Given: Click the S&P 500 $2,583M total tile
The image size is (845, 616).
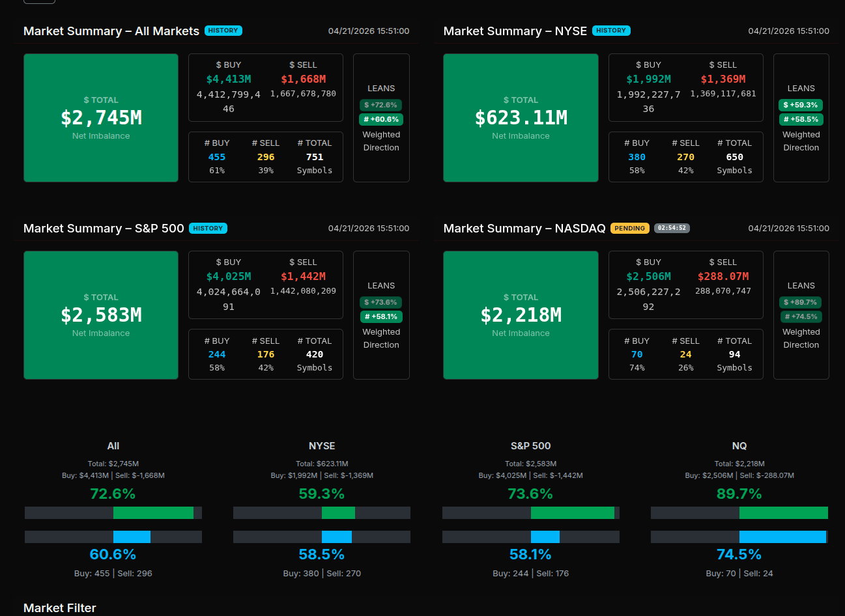Looking at the screenshot, I should tap(101, 315).
